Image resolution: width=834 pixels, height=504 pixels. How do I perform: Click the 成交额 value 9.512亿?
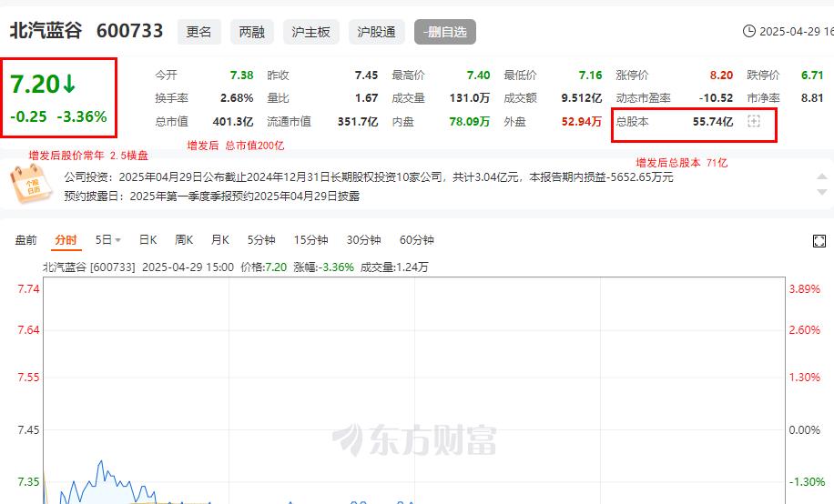pyautogui.click(x=582, y=98)
